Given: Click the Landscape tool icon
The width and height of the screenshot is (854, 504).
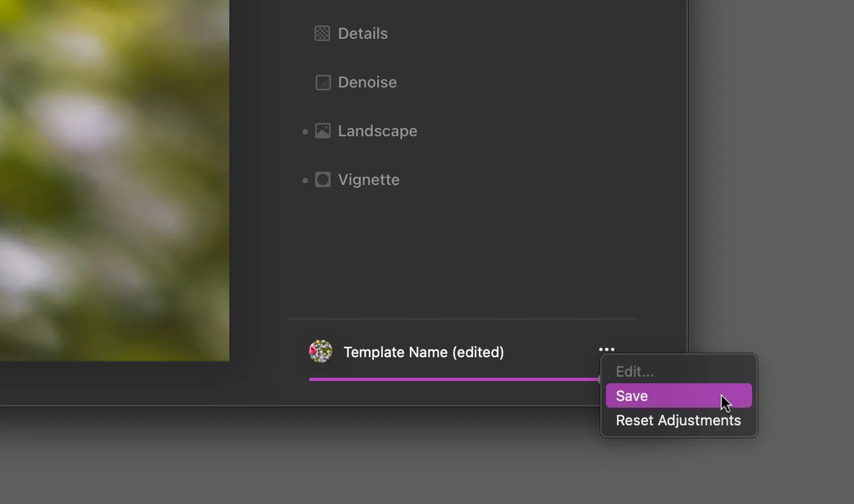Looking at the screenshot, I should tap(323, 131).
